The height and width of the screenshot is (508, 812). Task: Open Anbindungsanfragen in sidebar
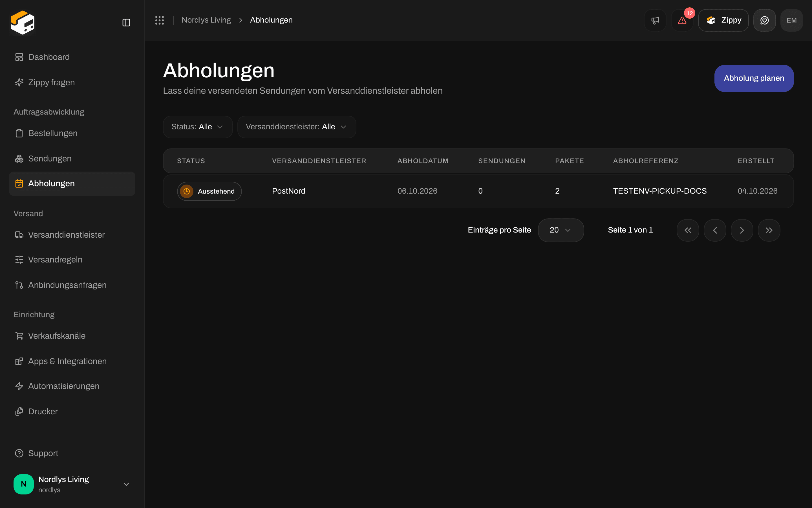(72, 285)
